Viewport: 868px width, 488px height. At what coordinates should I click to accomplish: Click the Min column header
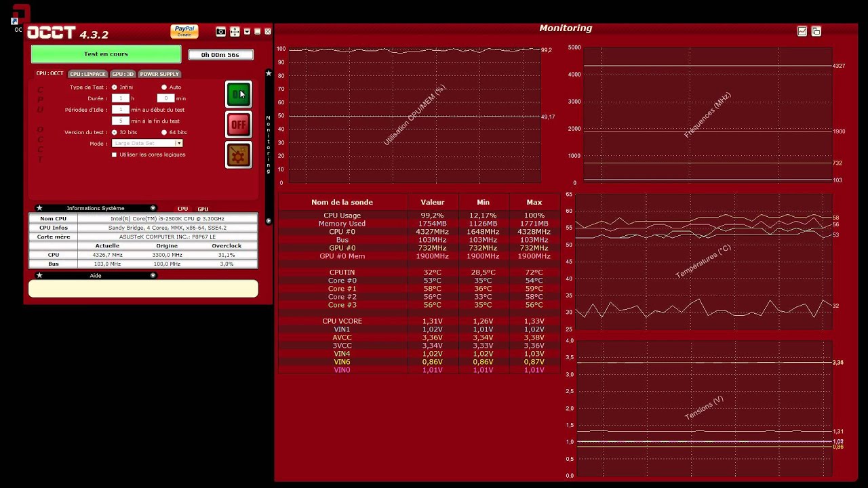[483, 202]
